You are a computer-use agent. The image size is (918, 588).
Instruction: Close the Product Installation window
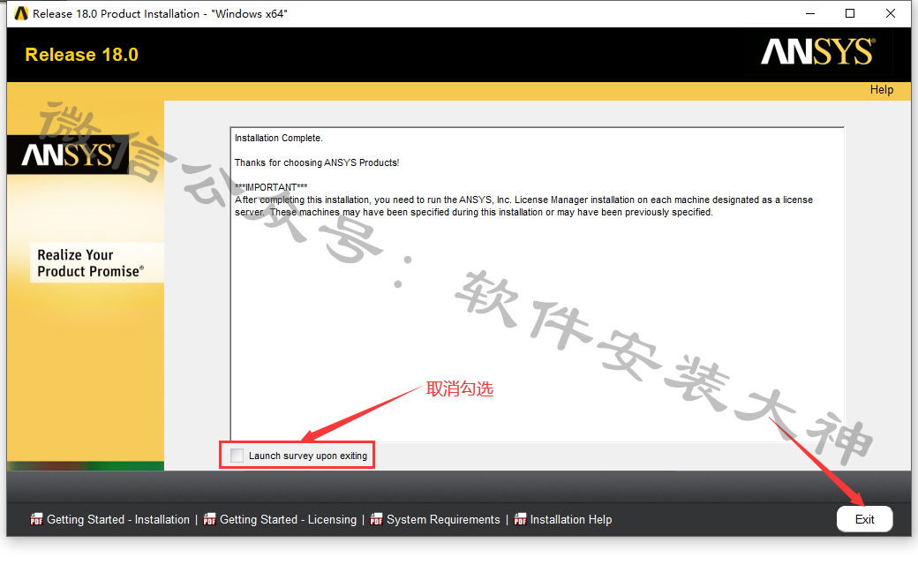(891, 13)
